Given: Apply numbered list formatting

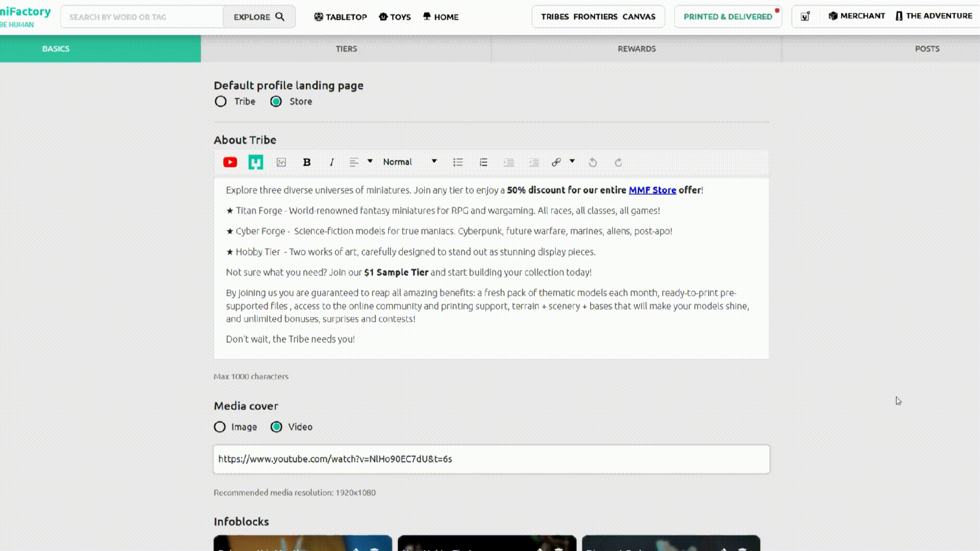Looking at the screenshot, I should pyautogui.click(x=483, y=162).
